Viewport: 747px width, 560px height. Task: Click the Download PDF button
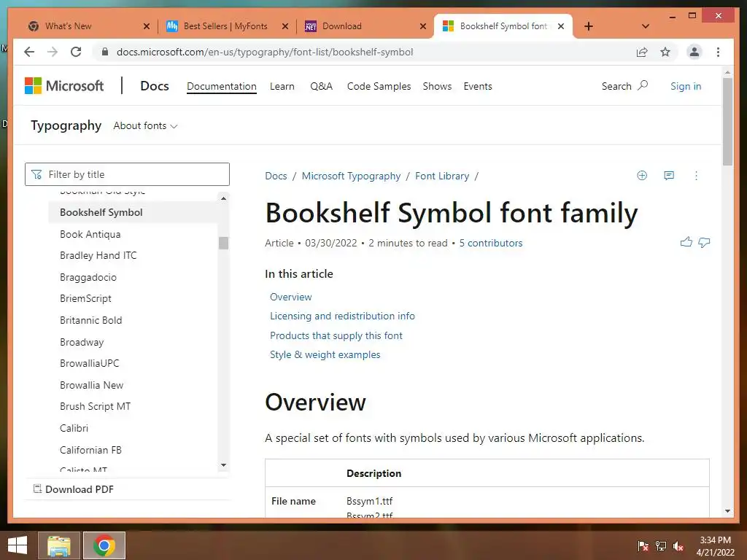tap(74, 489)
